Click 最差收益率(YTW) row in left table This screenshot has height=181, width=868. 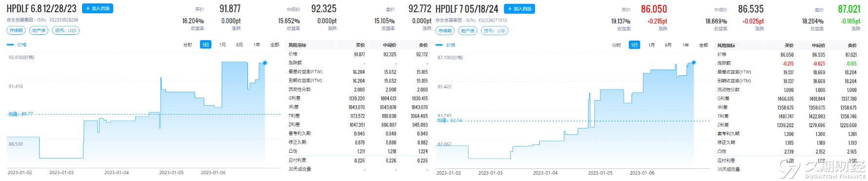[358, 72]
